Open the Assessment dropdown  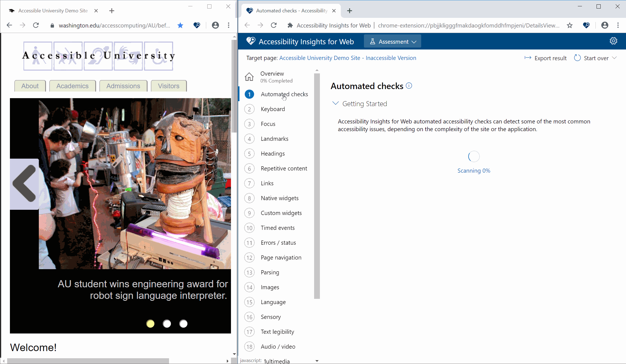(x=392, y=41)
